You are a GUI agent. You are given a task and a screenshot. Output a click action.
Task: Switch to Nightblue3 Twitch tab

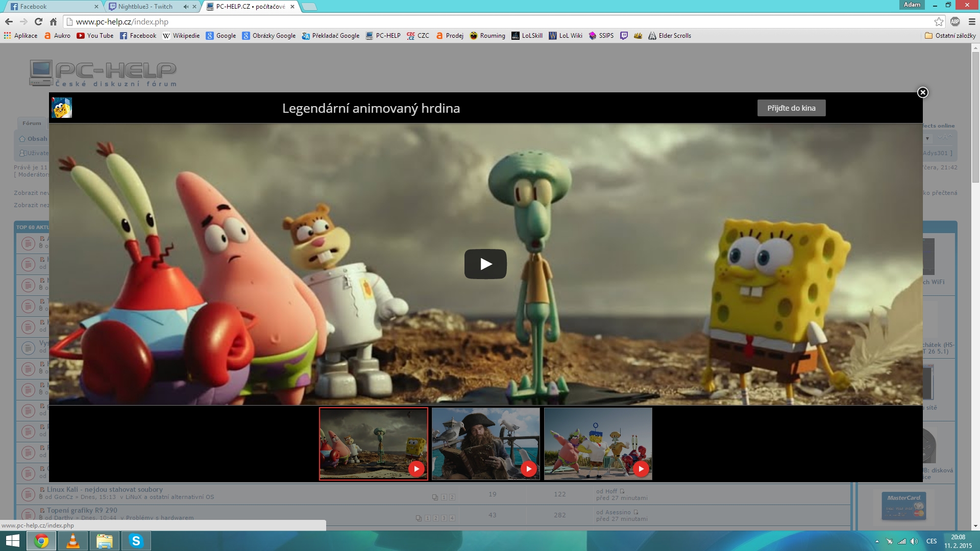pos(145,7)
